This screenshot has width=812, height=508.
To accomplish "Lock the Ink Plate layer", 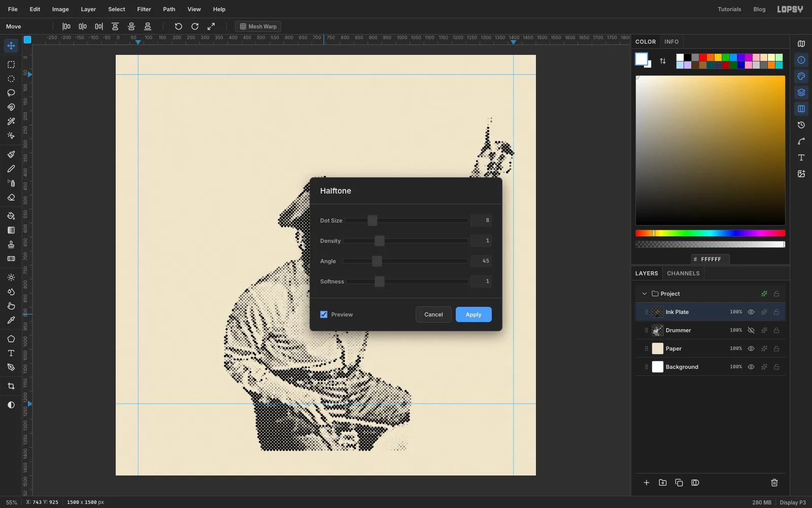I will (776, 312).
